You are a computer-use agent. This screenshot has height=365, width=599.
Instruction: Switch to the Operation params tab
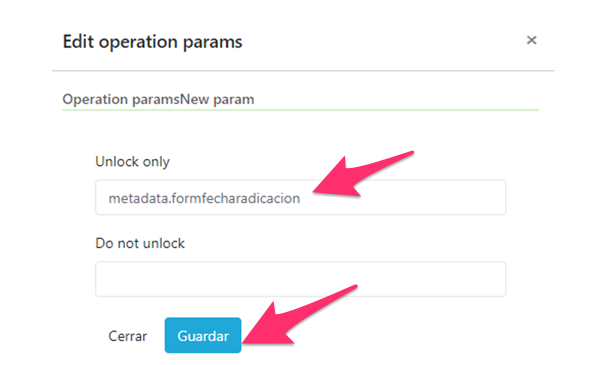(121, 99)
